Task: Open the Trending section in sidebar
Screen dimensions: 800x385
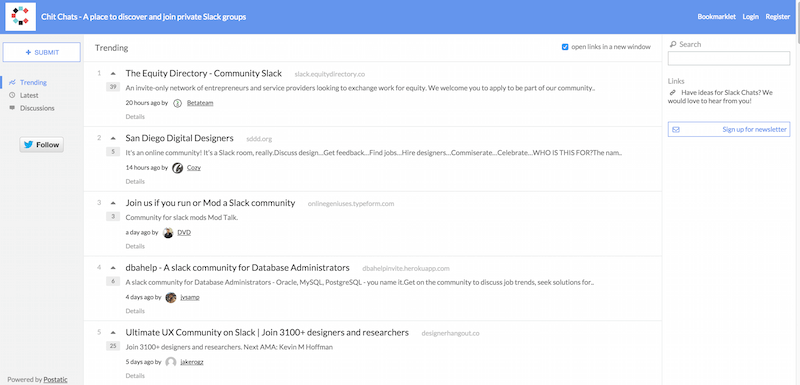Action: 33,82
